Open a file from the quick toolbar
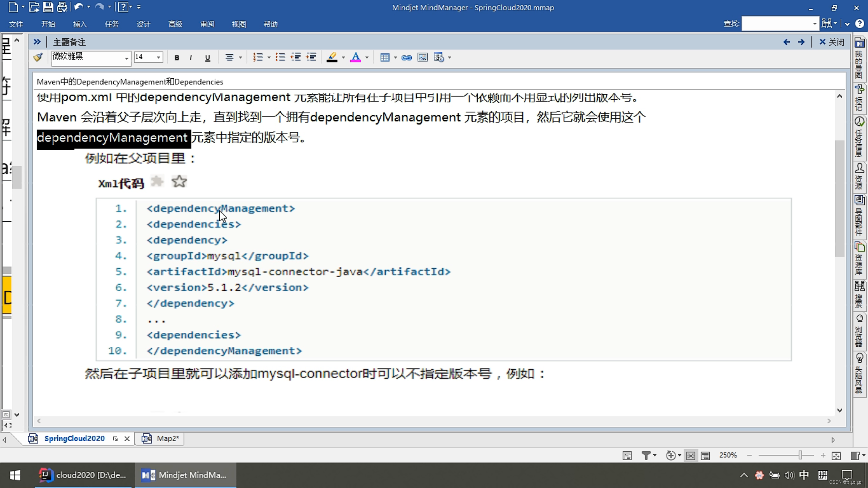 pyautogui.click(x=34, y=7)
